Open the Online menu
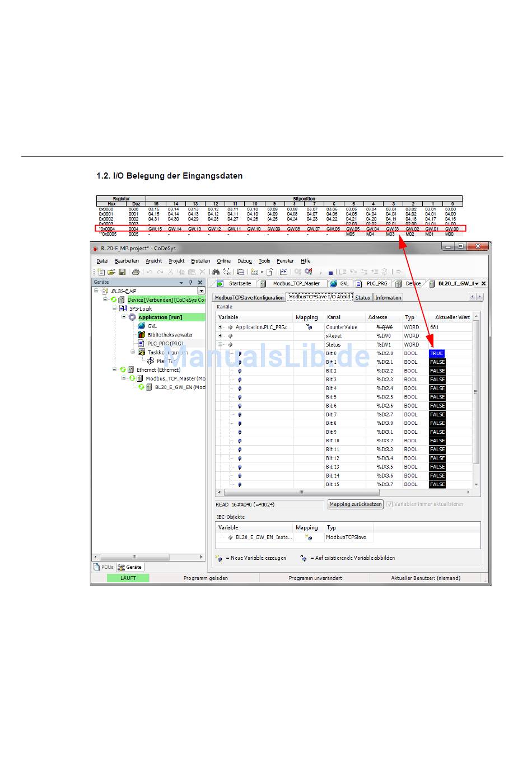This screenshot has height=772, width=532. tap(224, 261)
